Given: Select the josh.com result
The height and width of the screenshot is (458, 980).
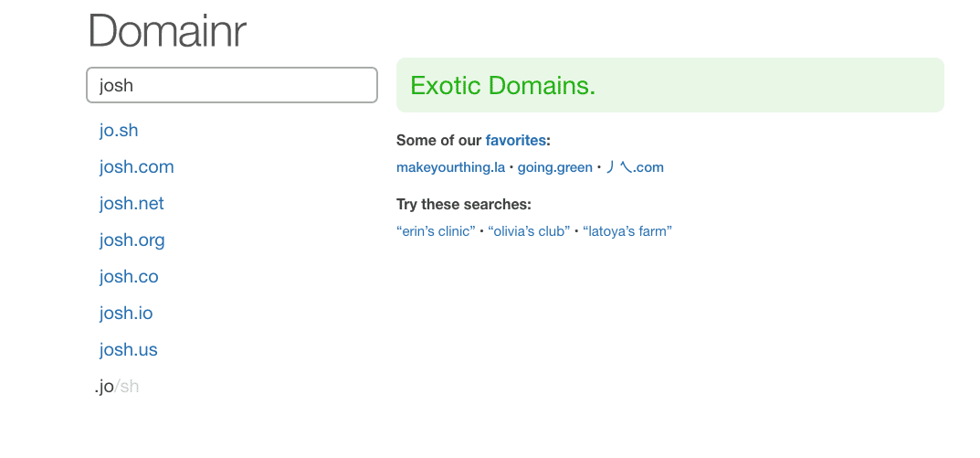Looking at the screenshot, I should (x=136, y=167).
